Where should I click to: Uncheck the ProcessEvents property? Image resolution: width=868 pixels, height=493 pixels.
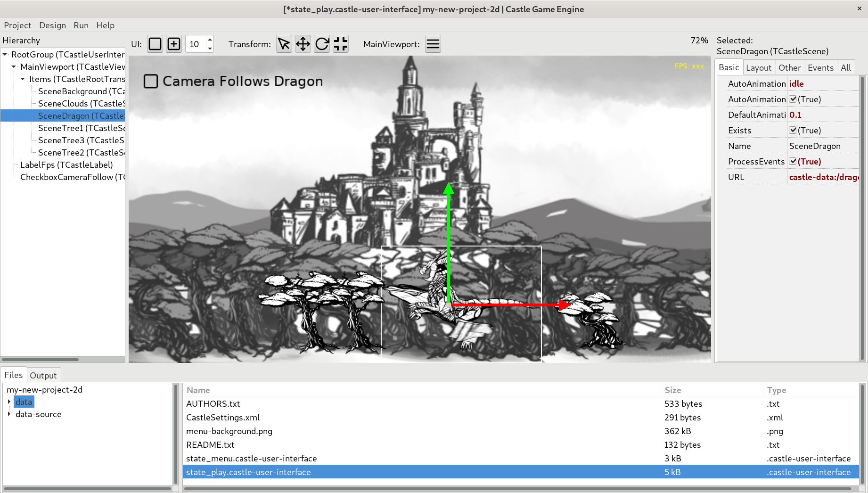click(793, 161)
